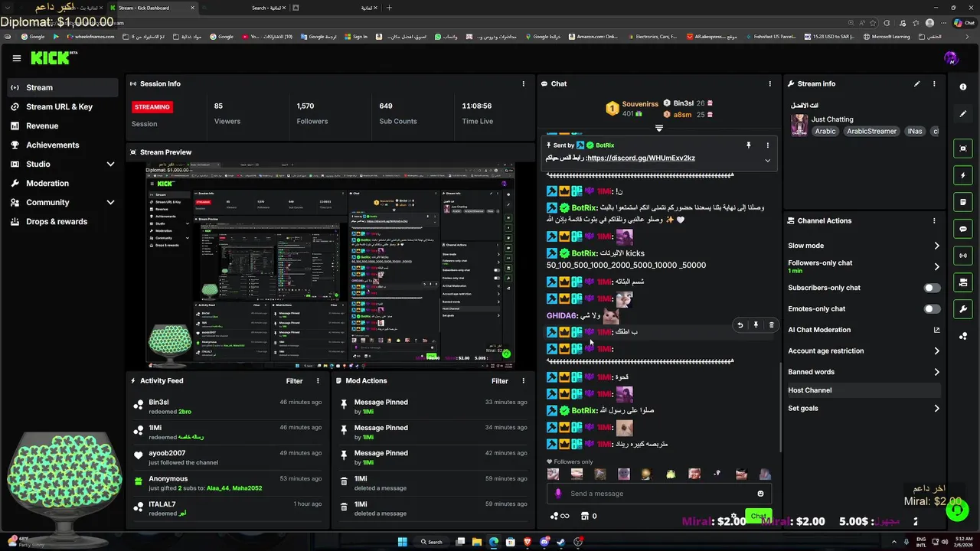Collapse the gift leaderboard handle
This screenshot has height=551, width=980.
point(658,128)
